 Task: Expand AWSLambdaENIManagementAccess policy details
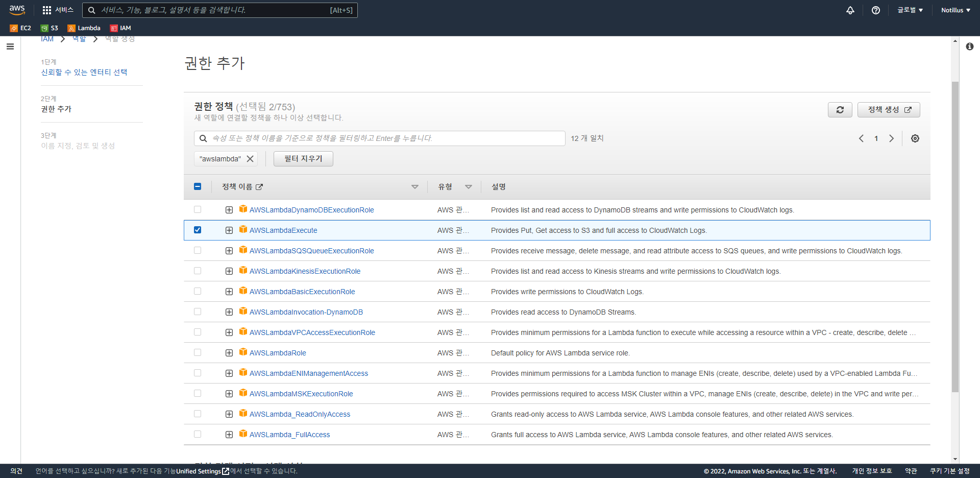click(229, 373)
